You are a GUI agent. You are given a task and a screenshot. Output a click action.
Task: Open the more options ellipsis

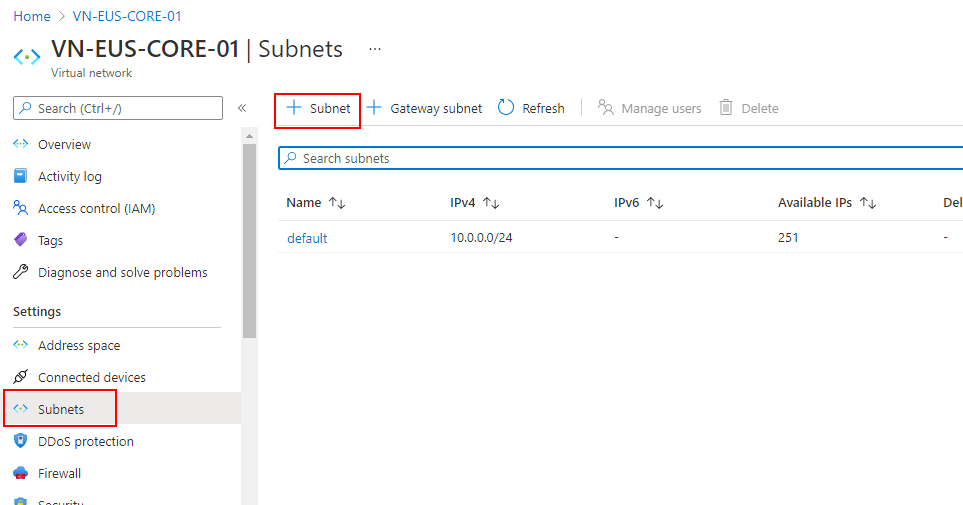(x=375, y=49)
